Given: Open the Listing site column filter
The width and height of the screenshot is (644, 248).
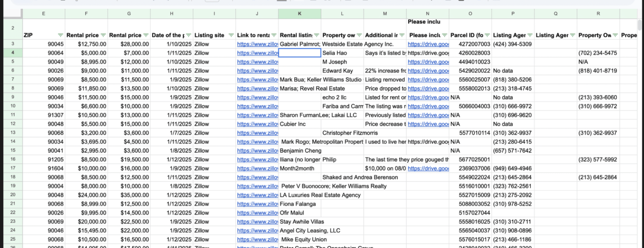Looking at the screenshot, I should point(231,35).
